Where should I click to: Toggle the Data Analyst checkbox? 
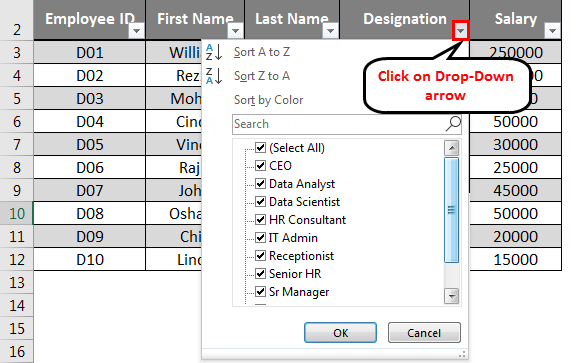click(260, 184)
